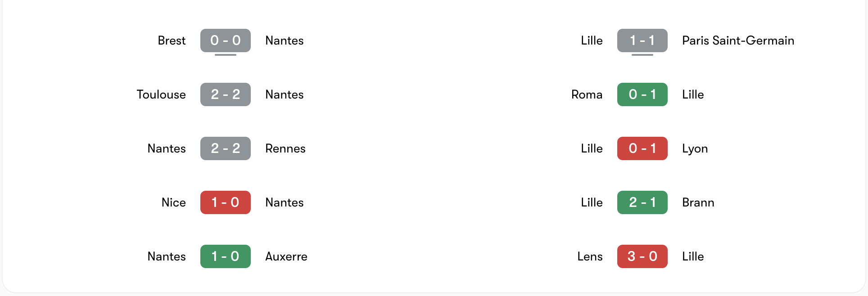Open the Lille vs Paris Saint-Germain 1 - 1 score
This screenshot has width=868, height=296.
tap(642, 40)
